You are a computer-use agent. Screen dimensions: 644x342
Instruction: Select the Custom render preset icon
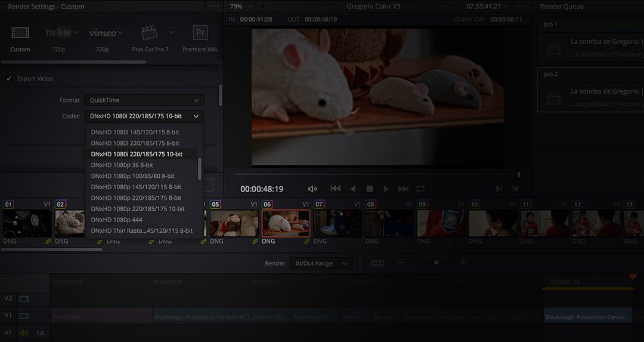(20, 32)
